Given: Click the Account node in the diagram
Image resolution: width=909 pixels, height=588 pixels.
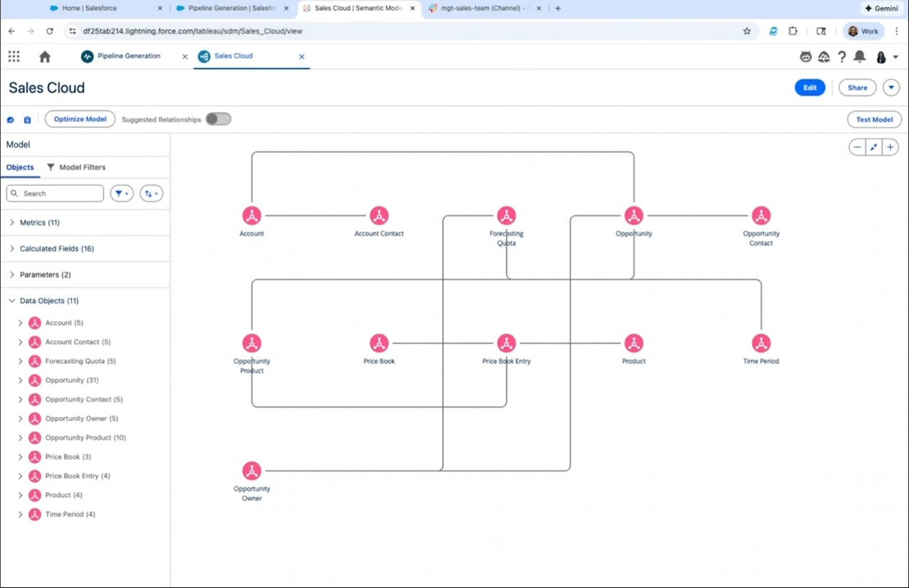Looking at the screenshot, I should pos(251,215).
